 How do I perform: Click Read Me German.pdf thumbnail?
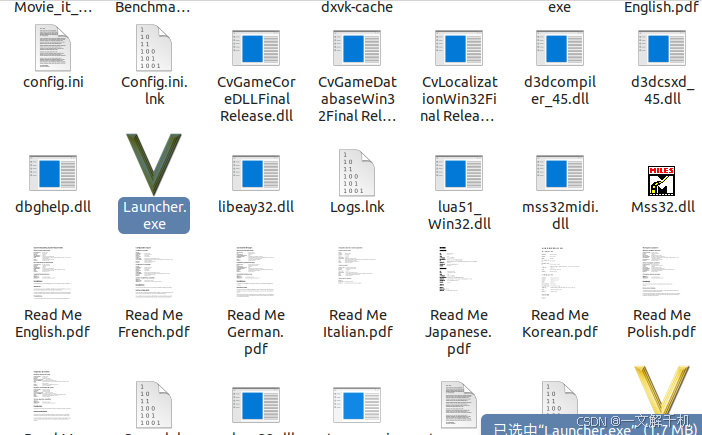(x=256, y=271)
